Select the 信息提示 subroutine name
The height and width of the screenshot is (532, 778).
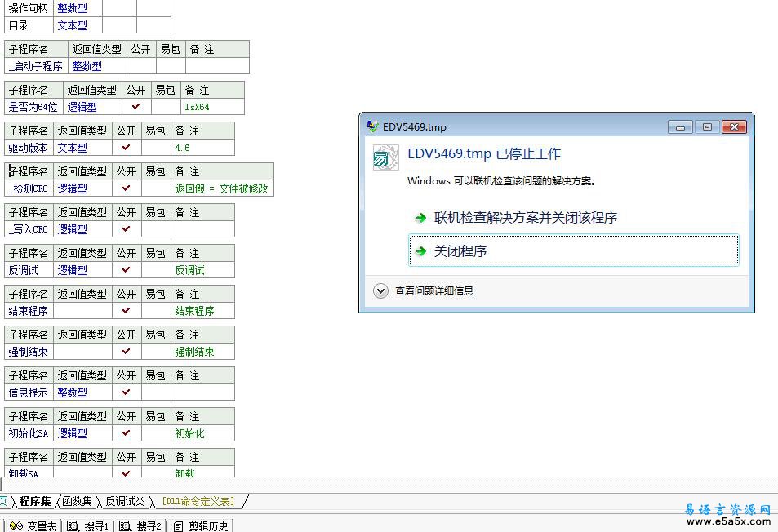click(x=29, y=392)
